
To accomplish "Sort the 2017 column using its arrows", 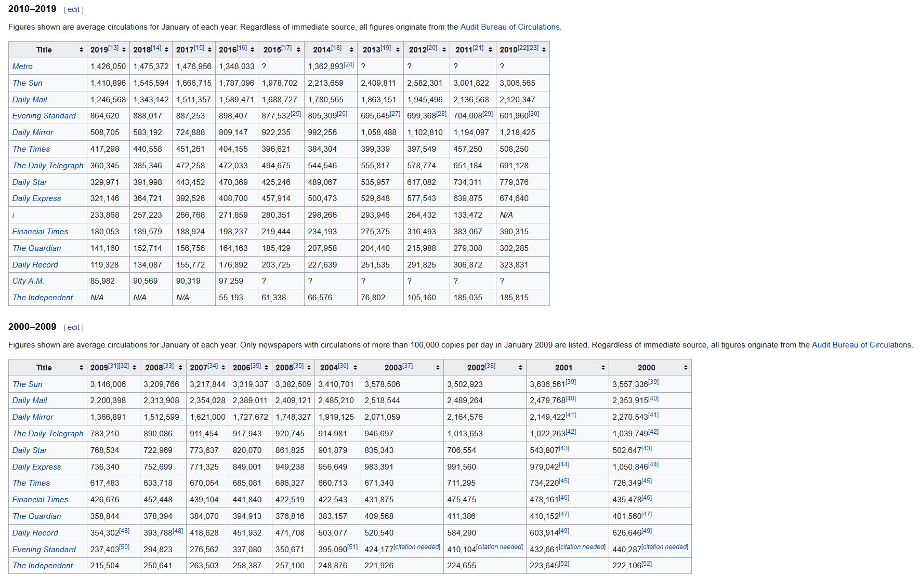I will (x=209, y=50).
